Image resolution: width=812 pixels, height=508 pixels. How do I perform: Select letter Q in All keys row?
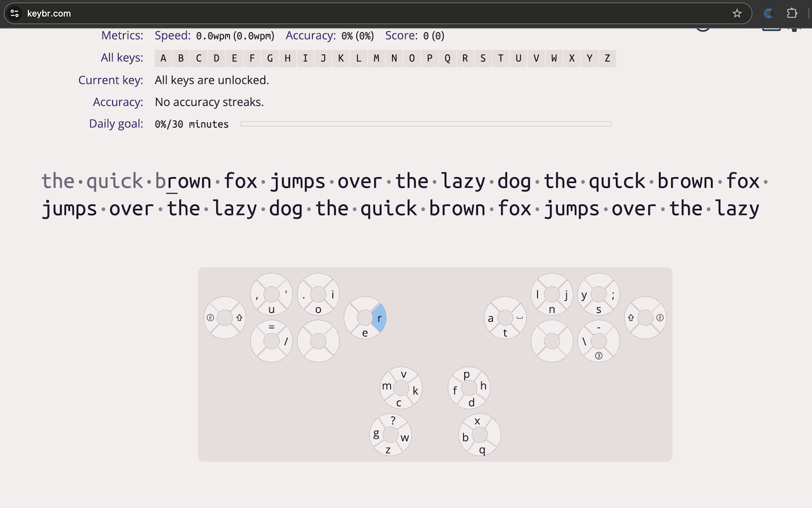pyautogui.click(x=447, y=58)
